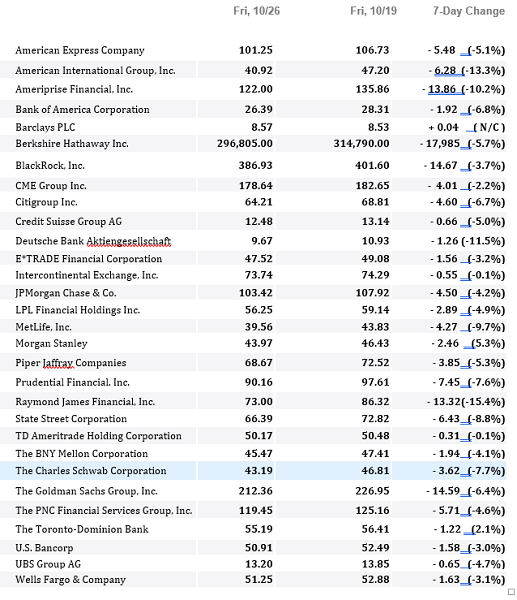Click the 'JPMorgan Chase & Co.' cell
The image size is (517, 600).
[66, 293]
